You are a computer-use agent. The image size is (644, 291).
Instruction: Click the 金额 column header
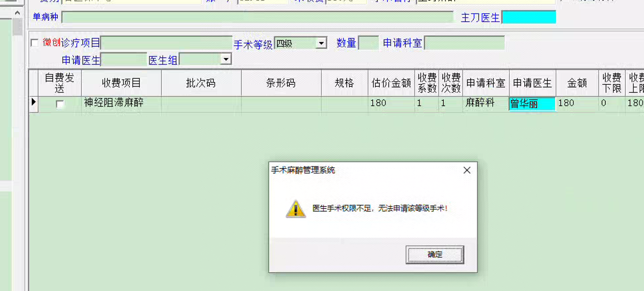coord(577,83)
